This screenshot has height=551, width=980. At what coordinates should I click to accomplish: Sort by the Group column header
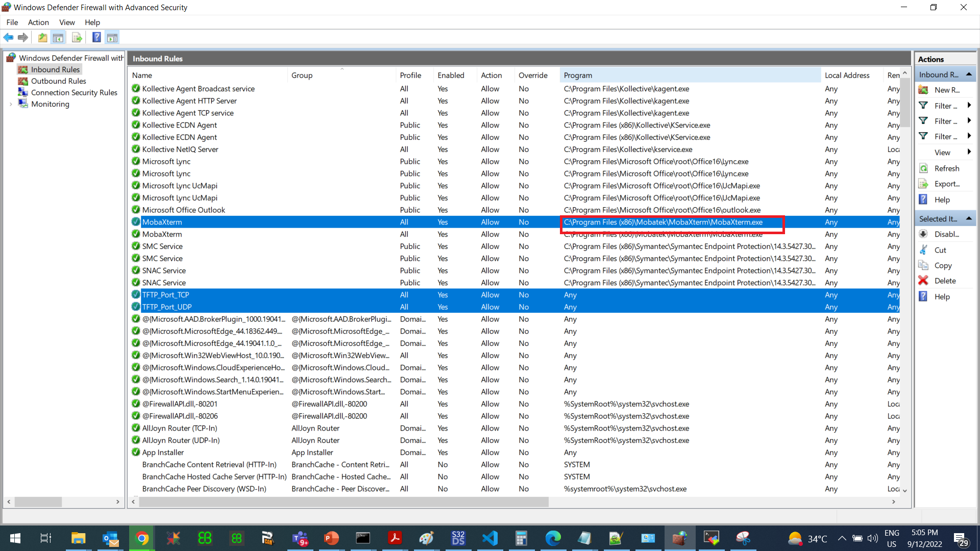[x=342, y=75]
